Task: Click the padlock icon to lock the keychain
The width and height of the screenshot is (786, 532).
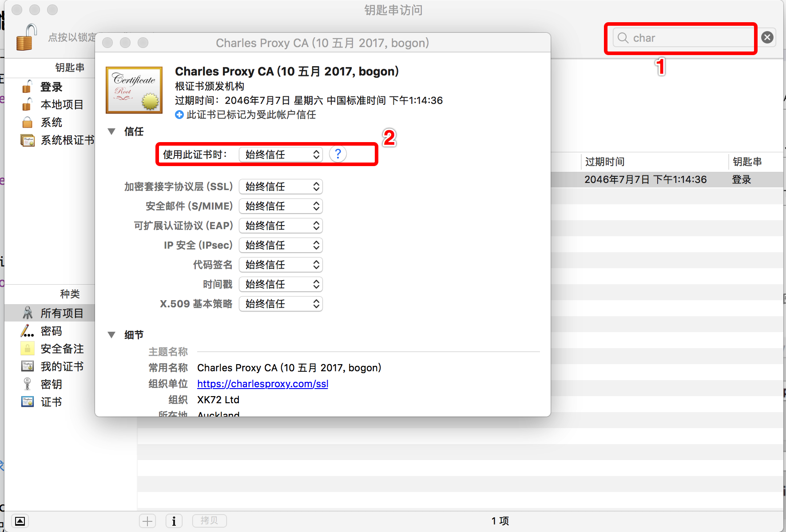Action: [x=26, y=37]
